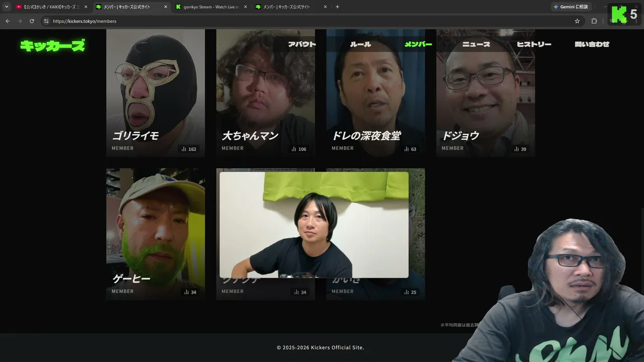Close the goinkyo Stream tab
This screenshot has width=644, height=362.
click(x=246, y=7)
